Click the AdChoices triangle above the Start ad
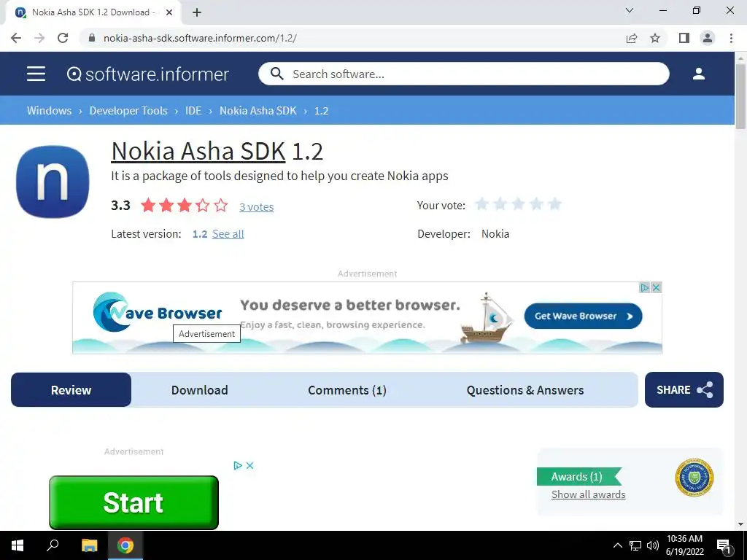The height and width of the screenshot is (560, 747). pyautogui.click(x=239, y=466)
